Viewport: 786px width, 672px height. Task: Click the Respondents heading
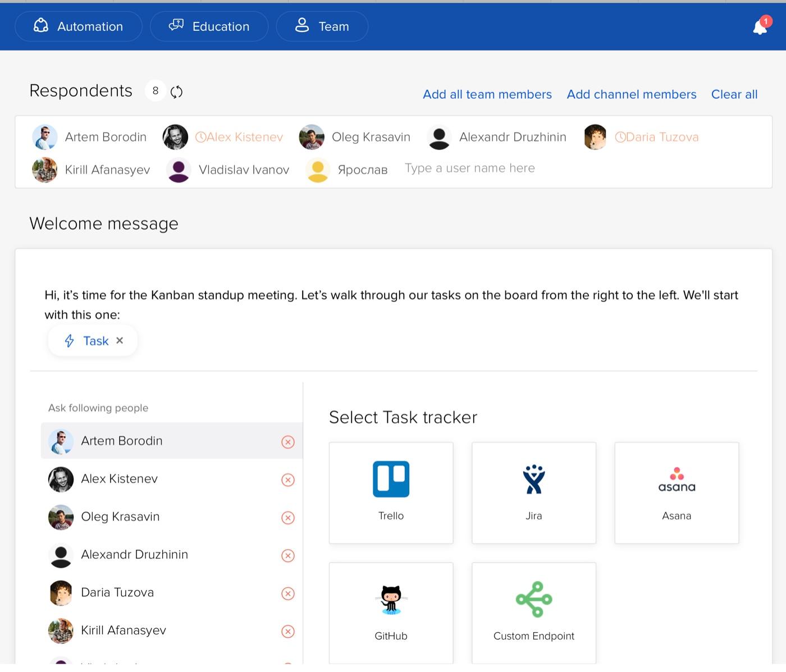coord(81,90)
